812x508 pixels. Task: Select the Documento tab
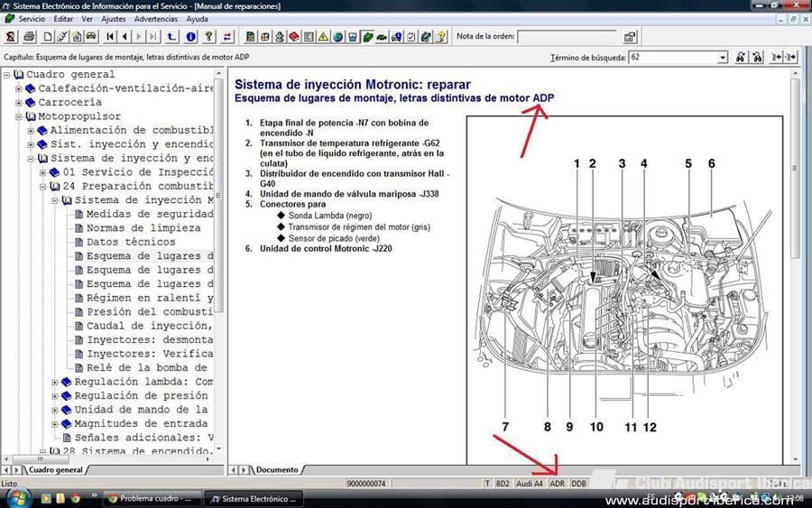(277, 470)
